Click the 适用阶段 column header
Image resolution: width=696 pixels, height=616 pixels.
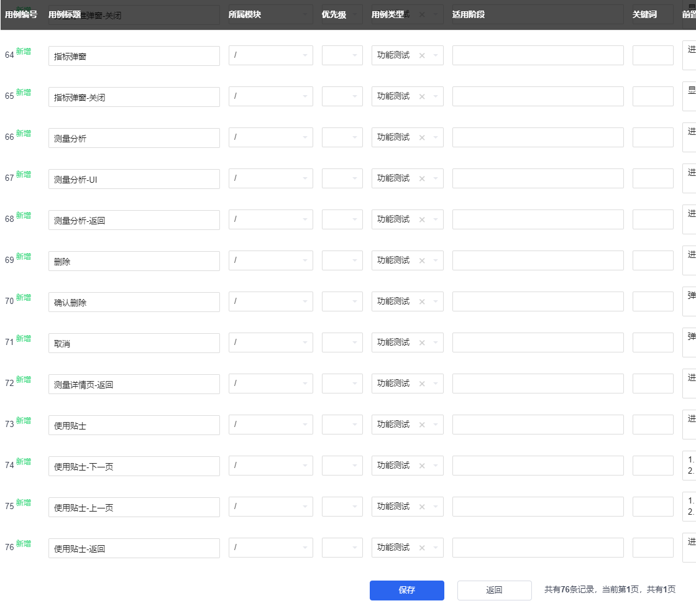pos(469,15)
